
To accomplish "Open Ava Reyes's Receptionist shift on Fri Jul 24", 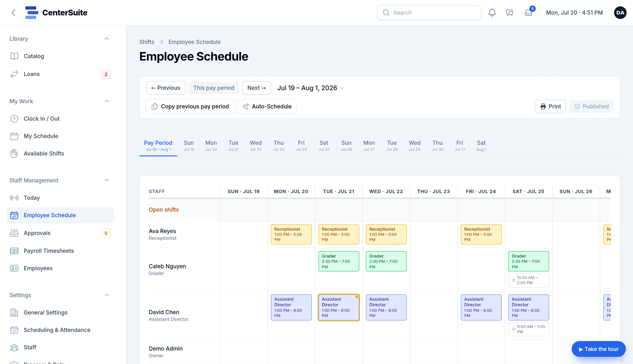I will (481, 234).
